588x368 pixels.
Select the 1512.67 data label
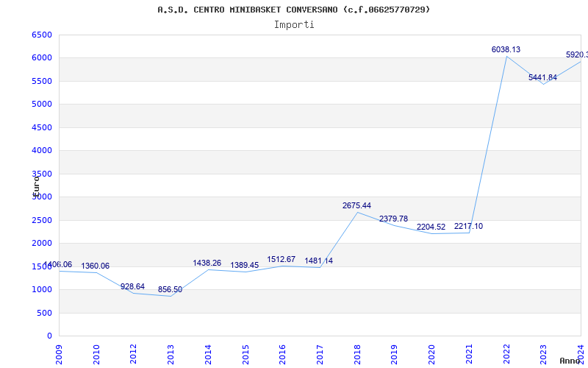coord(282,259)
